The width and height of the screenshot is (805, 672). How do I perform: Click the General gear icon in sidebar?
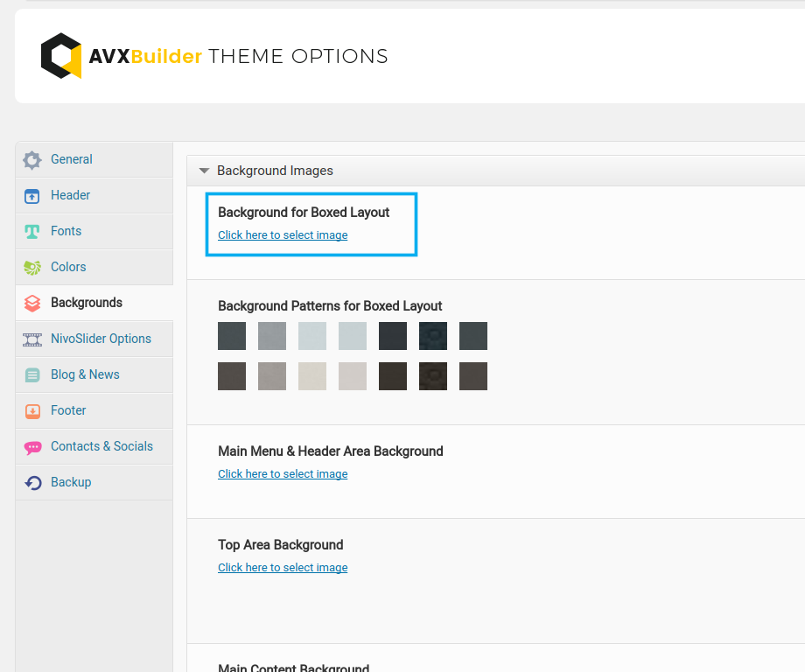point(32,160)
